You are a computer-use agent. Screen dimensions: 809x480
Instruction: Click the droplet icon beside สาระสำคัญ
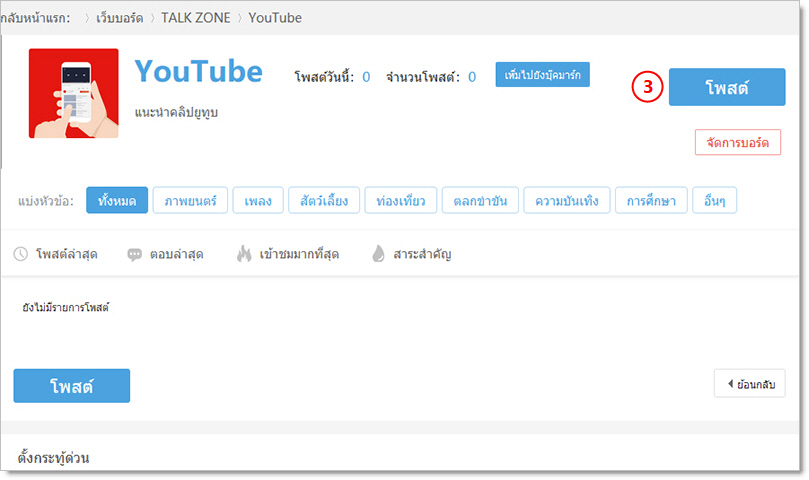[x=379, y=253]
